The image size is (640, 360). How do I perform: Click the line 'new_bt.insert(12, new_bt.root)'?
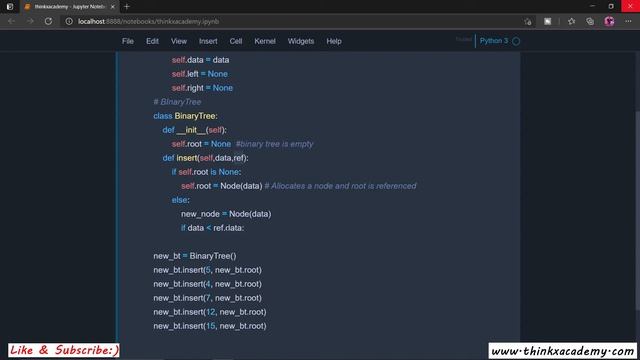point(210,312)
